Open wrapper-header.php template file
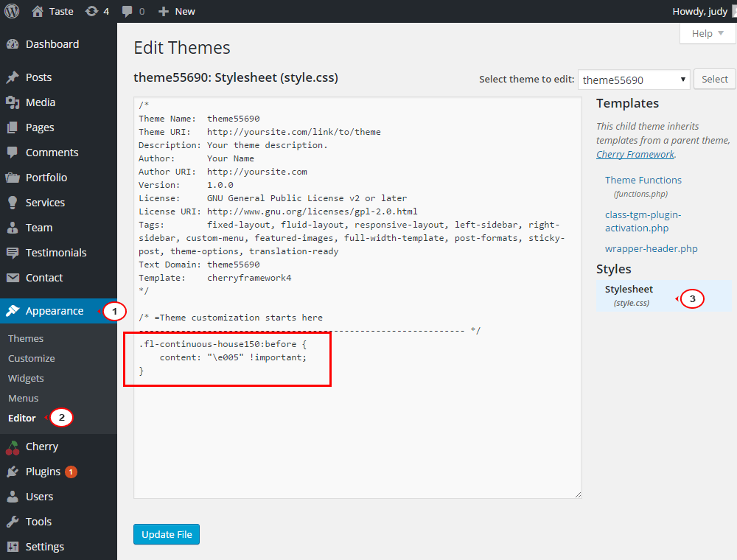 pyautogui.click(x=651, y=248)
